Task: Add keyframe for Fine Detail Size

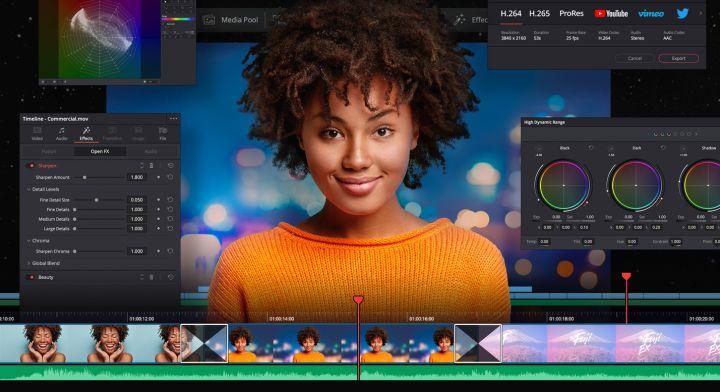Action: [159, 200]
